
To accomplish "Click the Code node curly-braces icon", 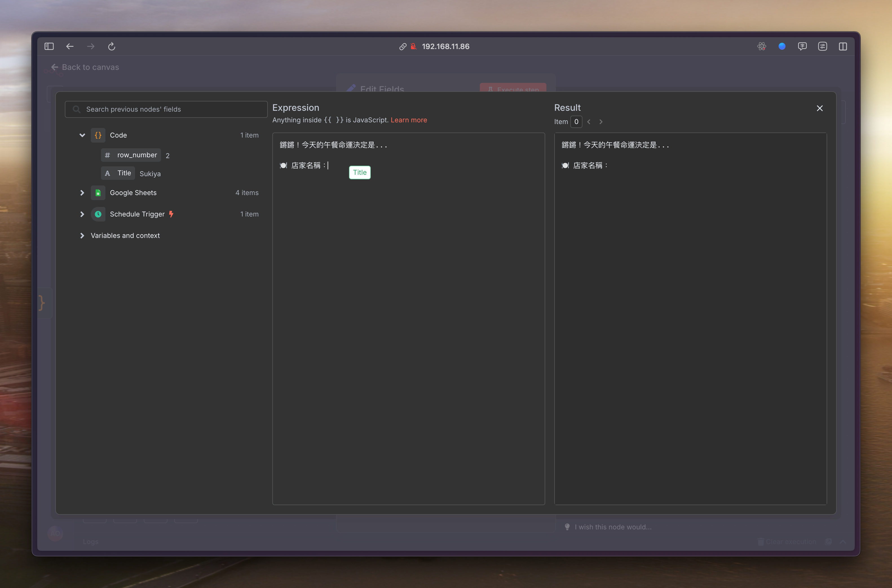I will [98, 135].
